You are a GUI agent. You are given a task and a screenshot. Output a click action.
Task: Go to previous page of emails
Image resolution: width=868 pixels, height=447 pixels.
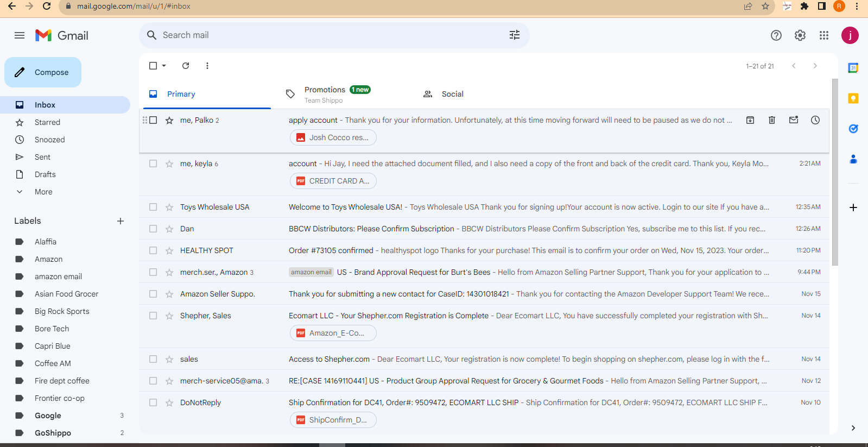(x=794, y=66)
